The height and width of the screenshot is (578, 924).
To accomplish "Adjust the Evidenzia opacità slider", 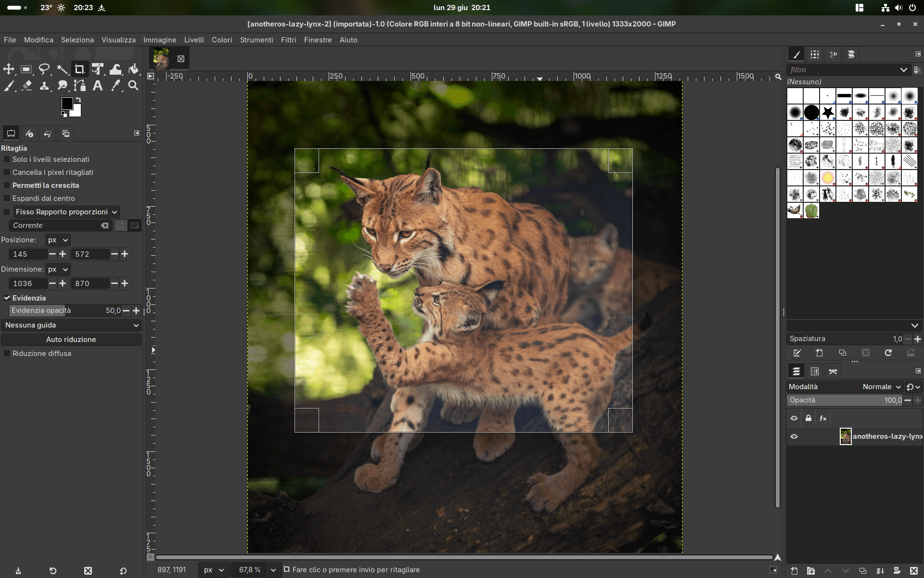I will [x=64, y=311].
